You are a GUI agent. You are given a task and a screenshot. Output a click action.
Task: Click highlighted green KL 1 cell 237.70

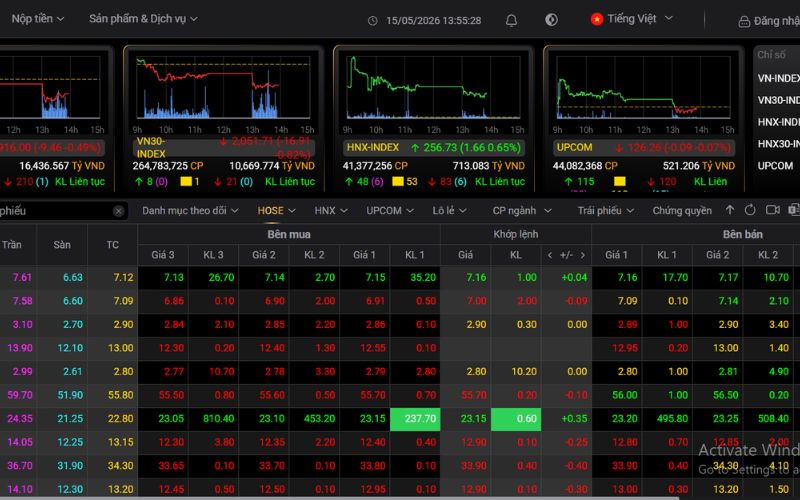click(415, 419)
